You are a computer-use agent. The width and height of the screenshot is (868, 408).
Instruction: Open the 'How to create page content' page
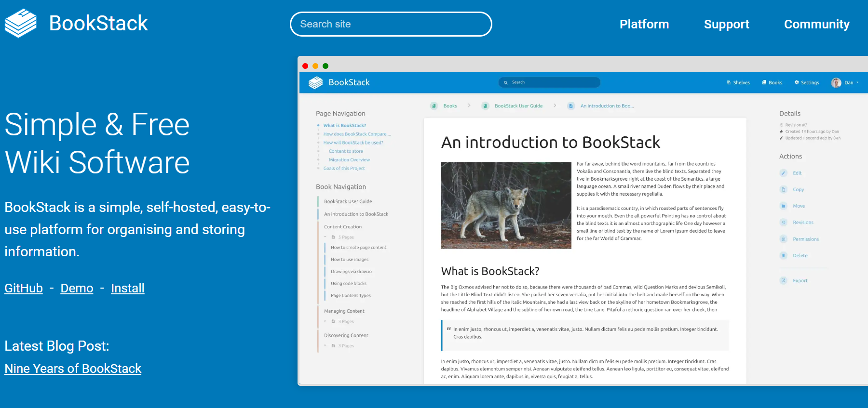click(x=359, y=248)
